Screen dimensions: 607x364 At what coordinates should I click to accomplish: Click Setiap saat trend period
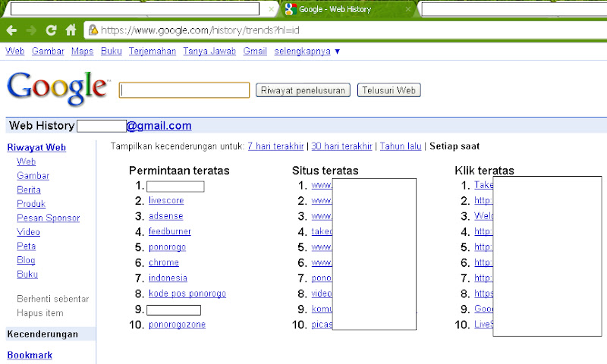click(454, 146)
